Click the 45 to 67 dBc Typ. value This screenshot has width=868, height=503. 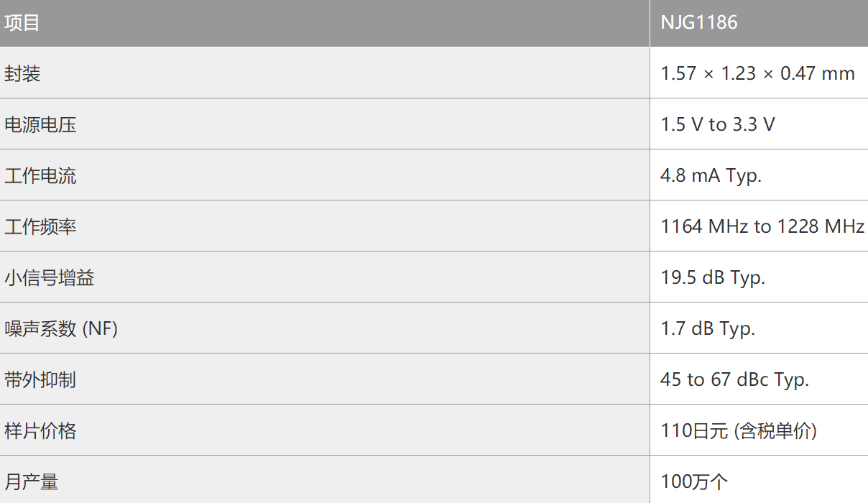[734, 380]
